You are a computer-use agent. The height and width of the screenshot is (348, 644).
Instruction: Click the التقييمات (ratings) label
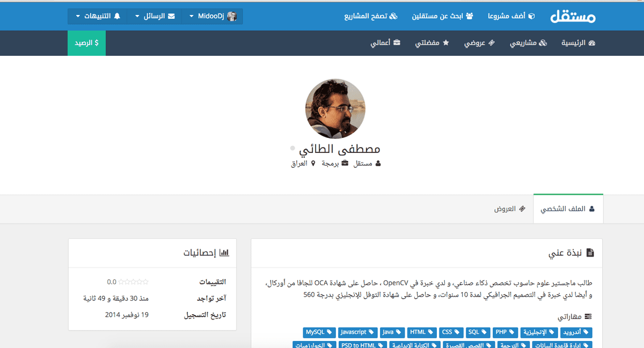[x=213, y=282]
